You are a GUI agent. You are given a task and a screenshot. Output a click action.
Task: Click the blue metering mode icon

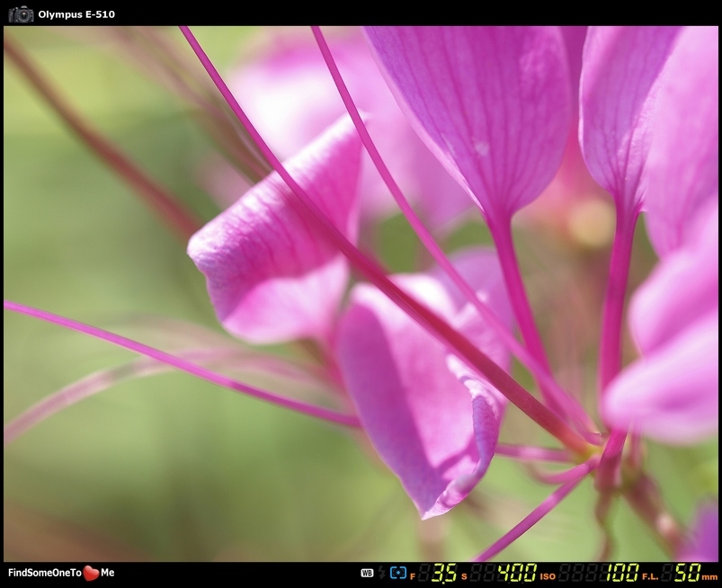pos(398,573)
